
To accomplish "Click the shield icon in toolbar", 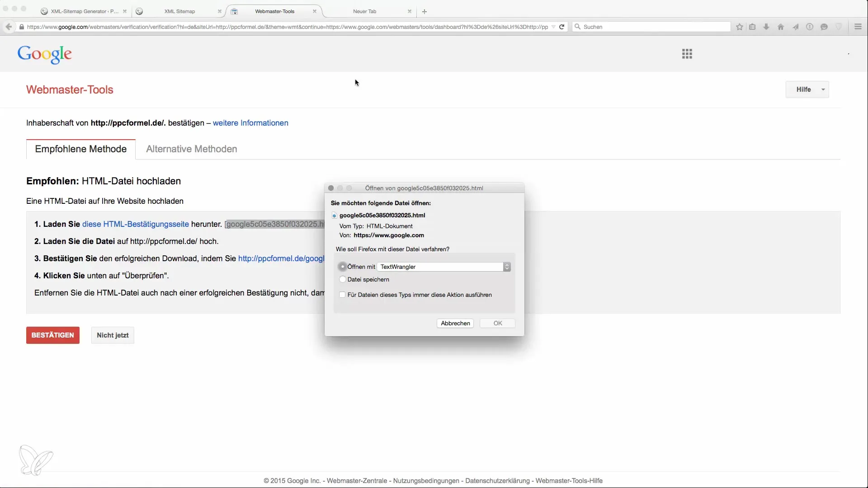I will click(x=839, y=27).
